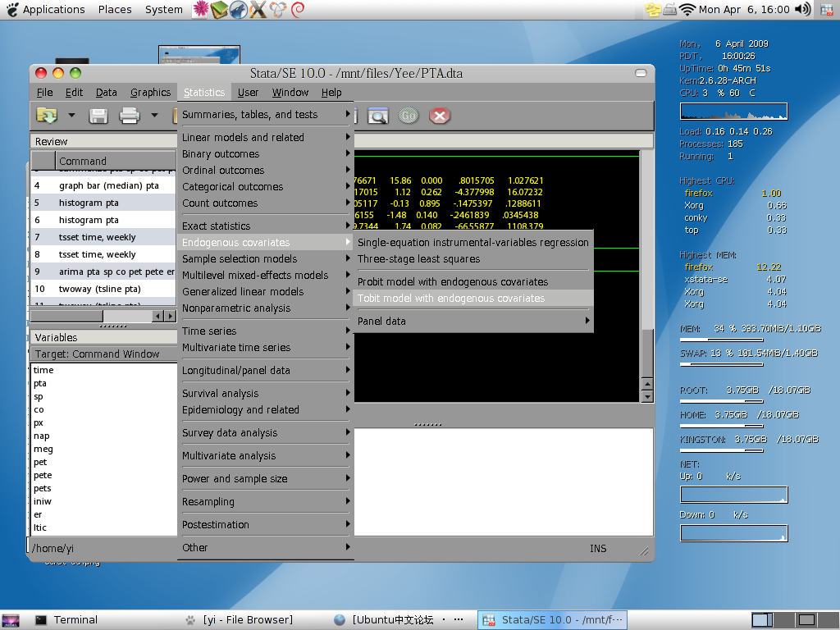Click the Print toolbar icon
This screenshot has width=840, height=630.
point(129,116)
